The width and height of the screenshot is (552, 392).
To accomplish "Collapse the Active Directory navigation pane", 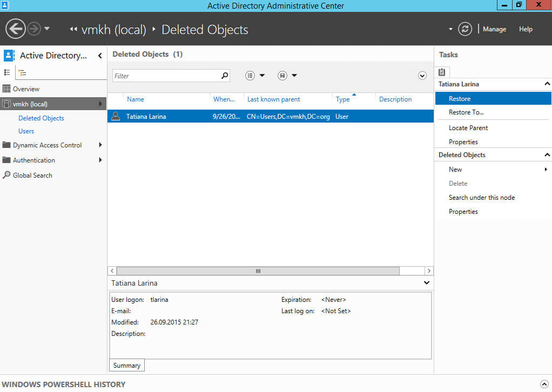I will point(100,56).
